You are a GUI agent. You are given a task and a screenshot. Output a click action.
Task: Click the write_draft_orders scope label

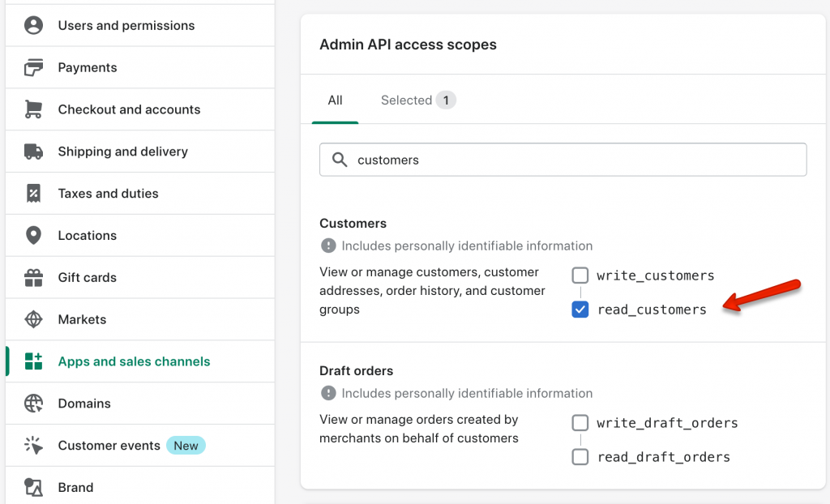coord(667,422)
